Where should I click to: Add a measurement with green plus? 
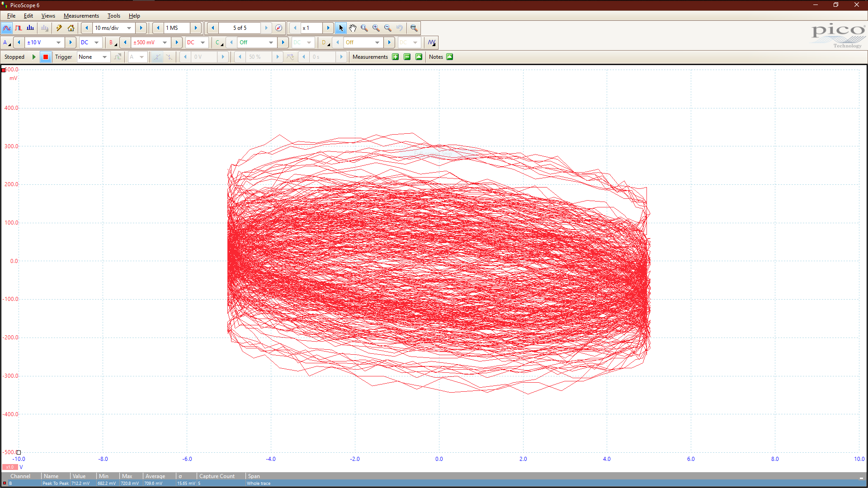(396, 57)
